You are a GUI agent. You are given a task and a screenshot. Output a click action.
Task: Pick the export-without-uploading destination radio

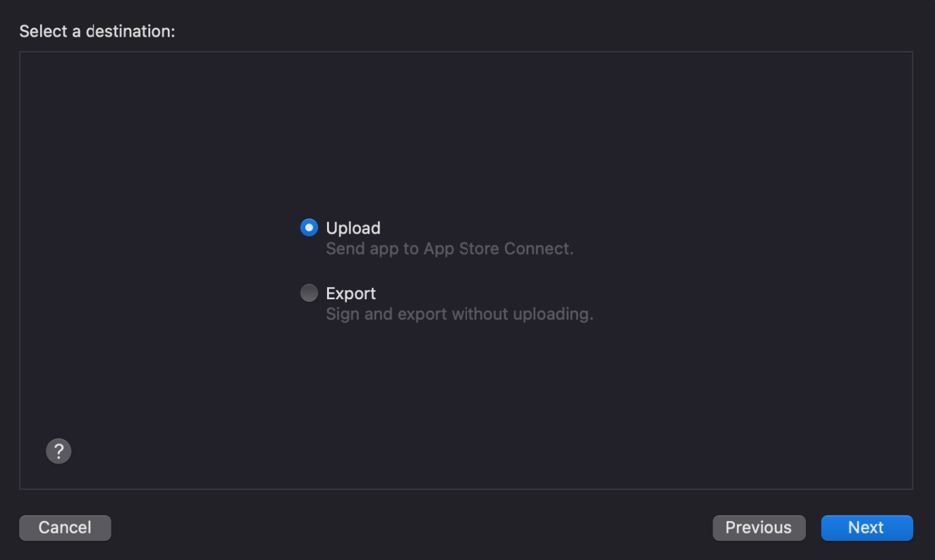point(309,293)
